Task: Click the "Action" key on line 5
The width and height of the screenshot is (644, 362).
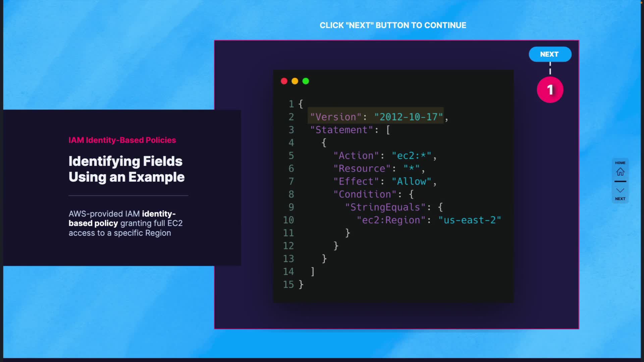Action: coord(356,156)
